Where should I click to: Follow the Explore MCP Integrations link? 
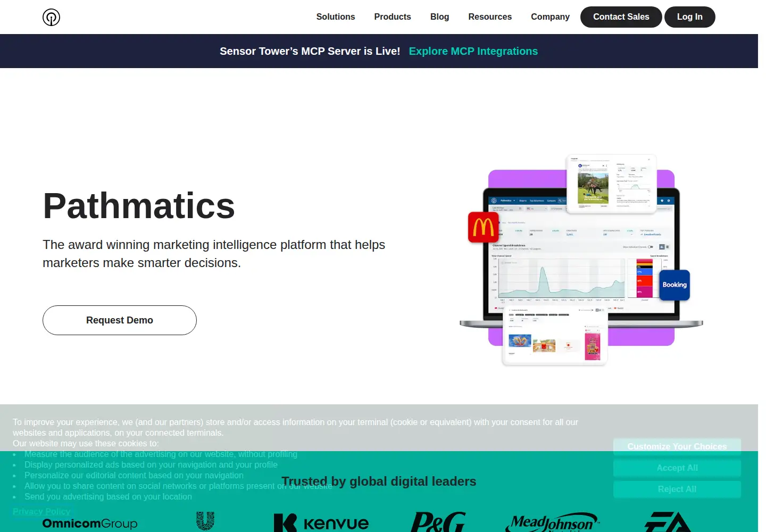click(473, 51)
